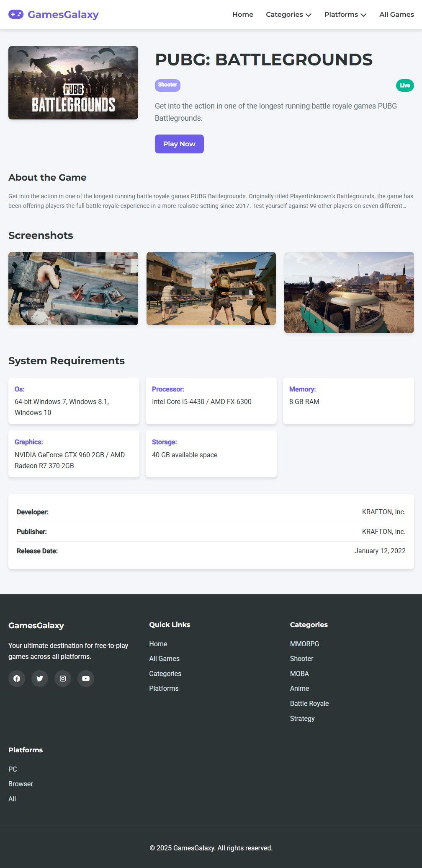
Task: Select PC under footer Platforms
Action: 13,769
